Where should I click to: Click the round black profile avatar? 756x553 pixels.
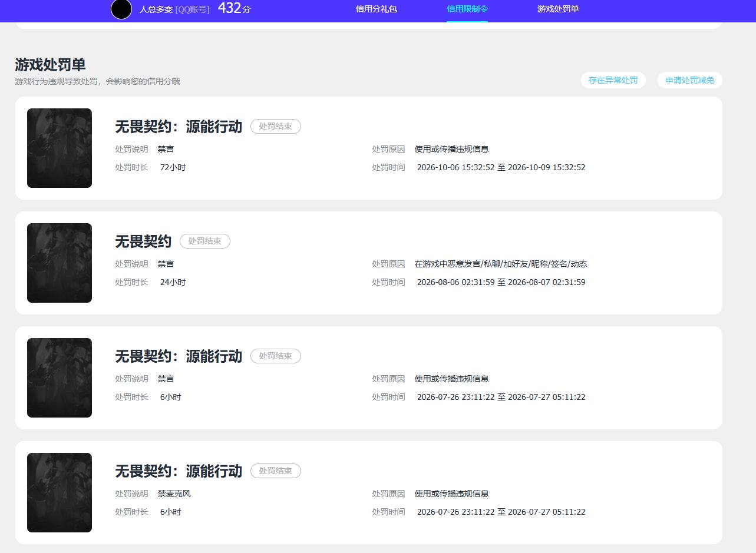pos(121,9)
